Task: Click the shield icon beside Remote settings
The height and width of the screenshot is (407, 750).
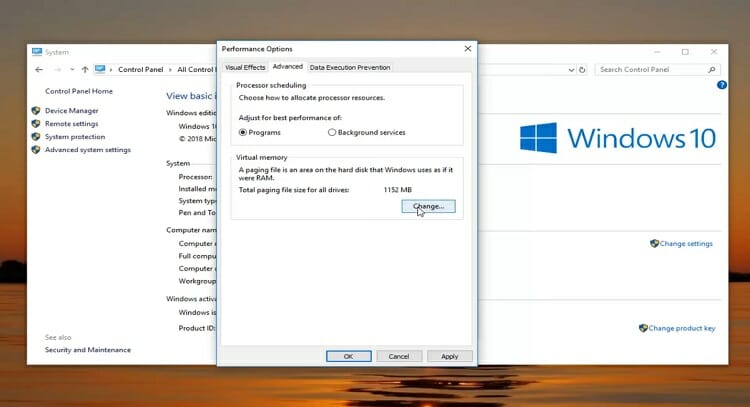Action: pos(36,123)
